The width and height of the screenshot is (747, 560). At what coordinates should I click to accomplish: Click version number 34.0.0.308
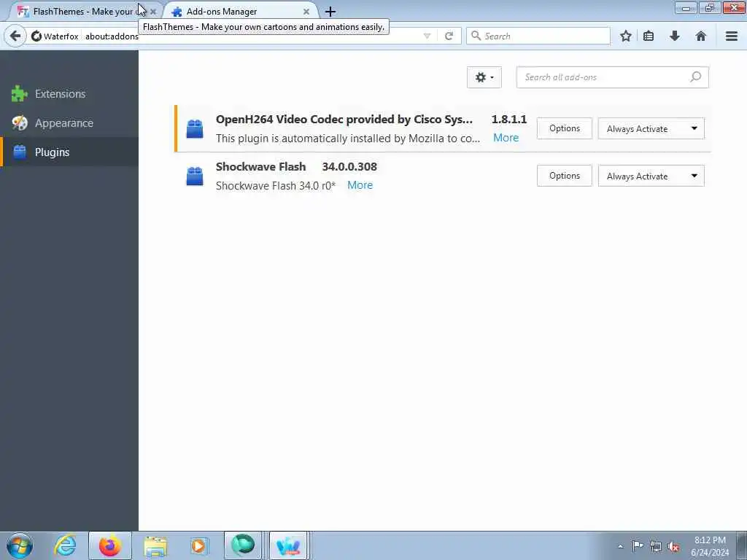coord(349,167)
